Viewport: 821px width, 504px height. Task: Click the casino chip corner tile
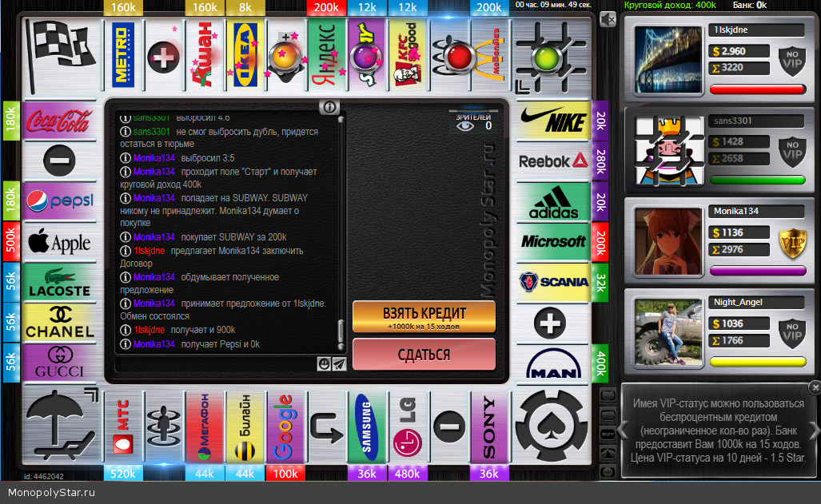[552, 427]
